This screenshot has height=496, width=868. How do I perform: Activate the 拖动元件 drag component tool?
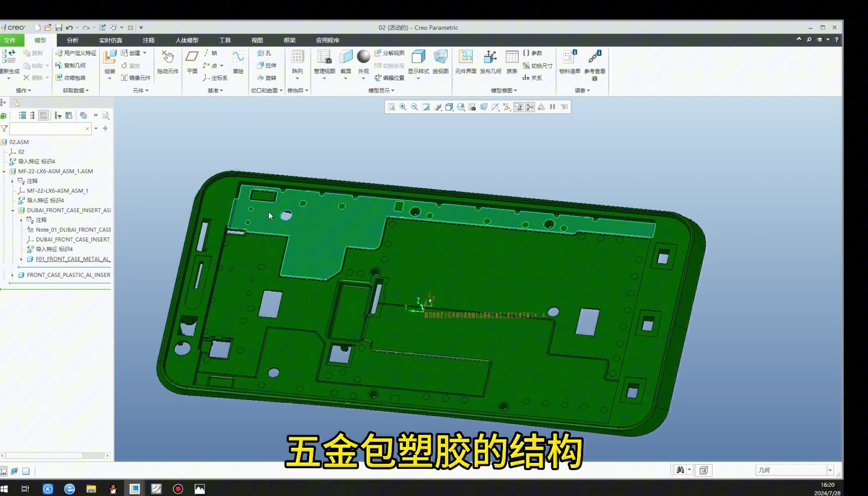coord(168,62)
